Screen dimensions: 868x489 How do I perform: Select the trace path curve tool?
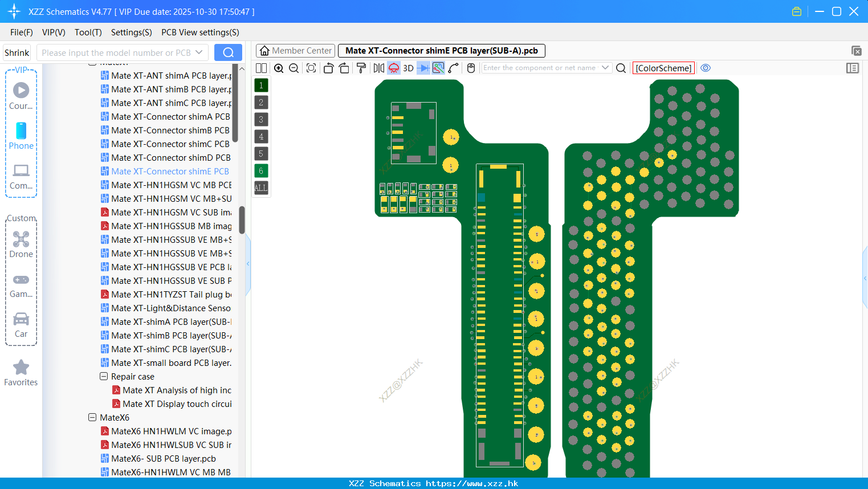[453, 68]
